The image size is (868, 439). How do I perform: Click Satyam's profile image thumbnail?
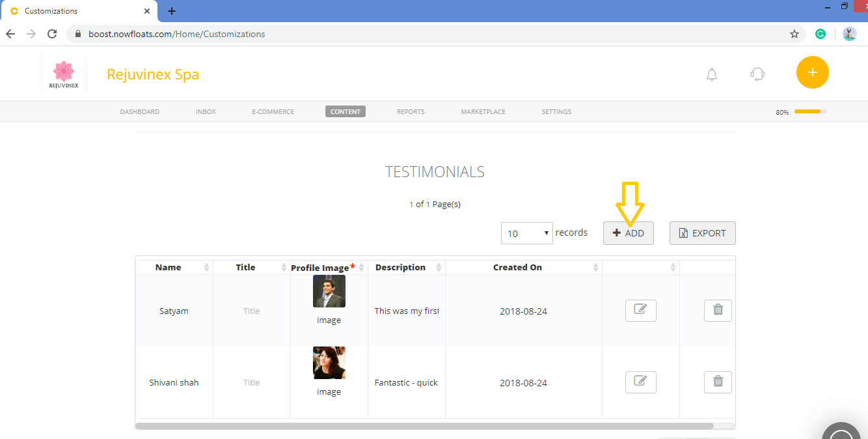tap(329, 291)
